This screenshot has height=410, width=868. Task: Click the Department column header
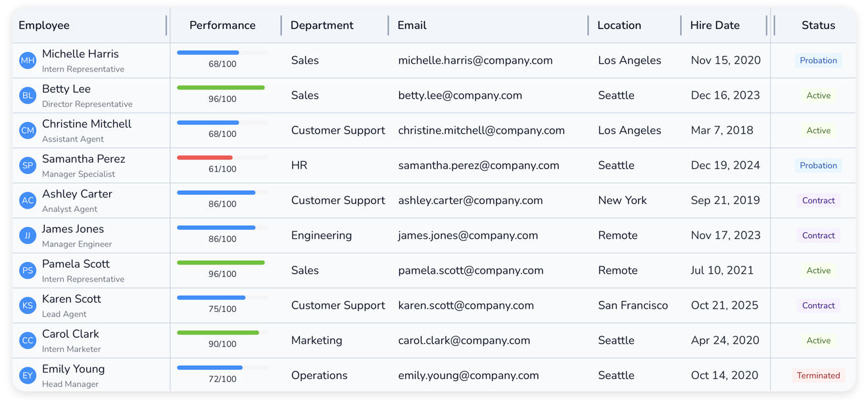322,26
